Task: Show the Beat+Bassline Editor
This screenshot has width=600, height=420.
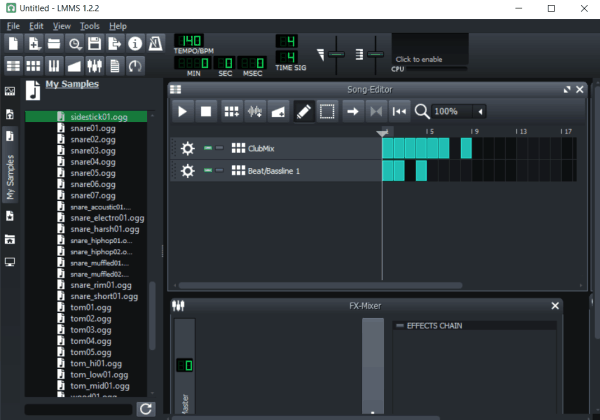Action: coord(34,66)
